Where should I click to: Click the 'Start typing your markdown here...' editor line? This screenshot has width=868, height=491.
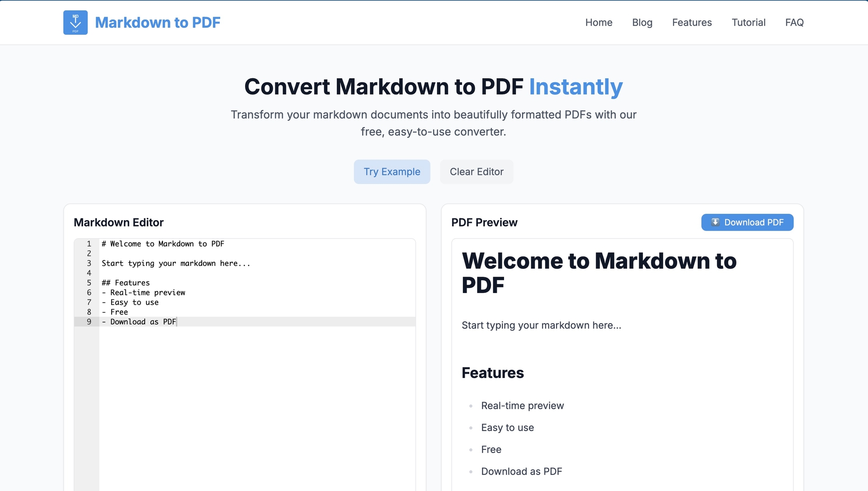click(175, 263)
